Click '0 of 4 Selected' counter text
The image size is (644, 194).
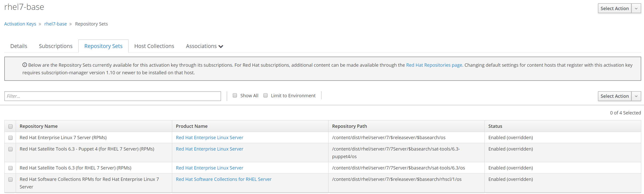[625, 113]
